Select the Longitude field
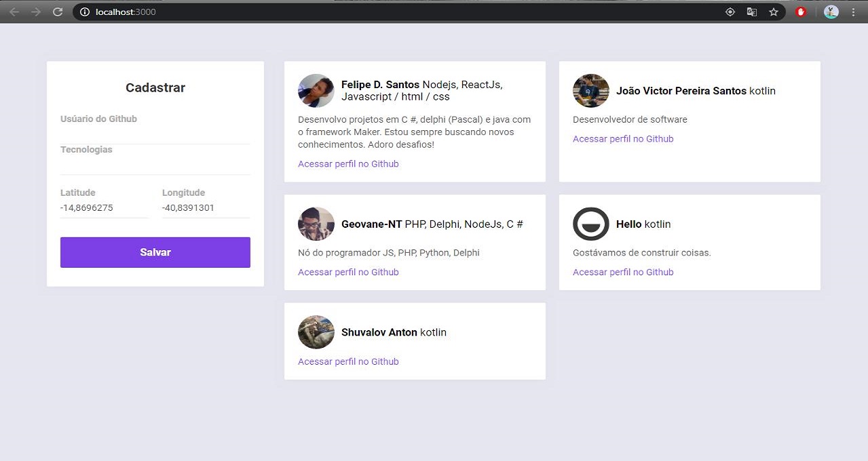 pyautogui.click(x=206, y=208)
